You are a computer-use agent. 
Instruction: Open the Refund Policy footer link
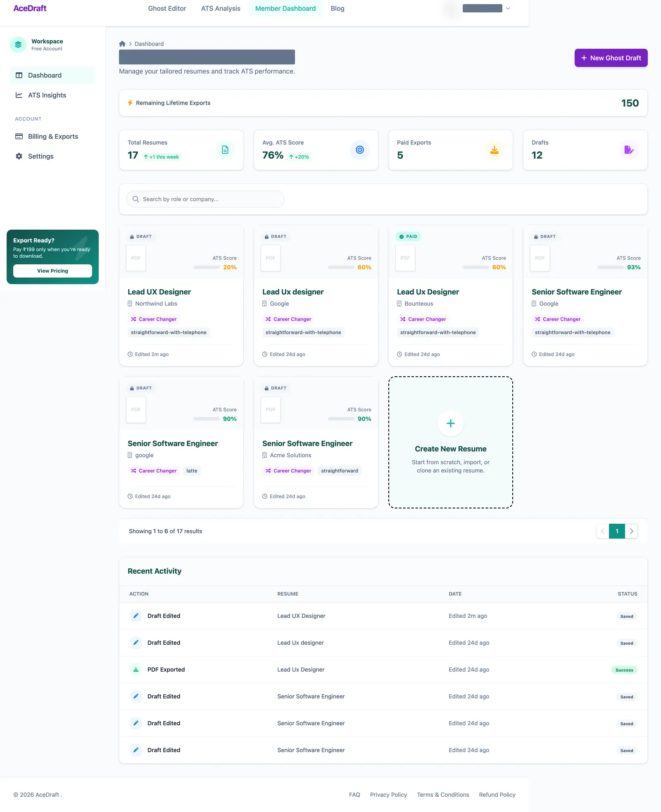pos(497,795)
